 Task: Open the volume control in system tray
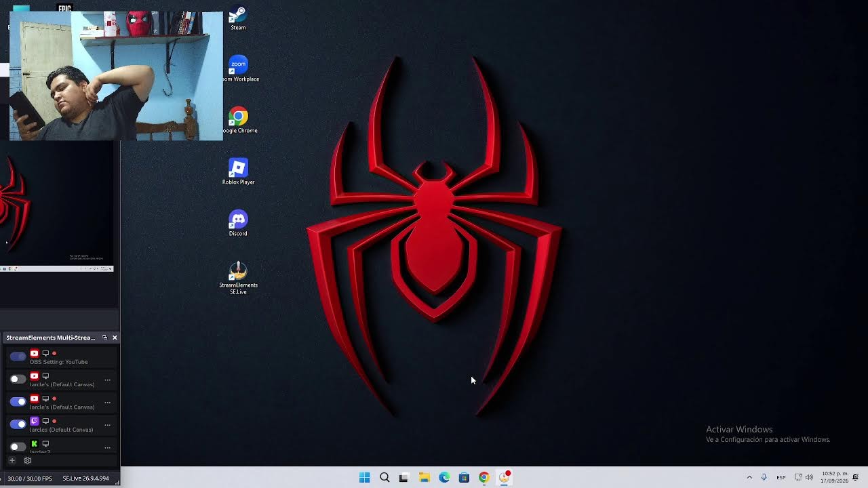pos(809,478)
